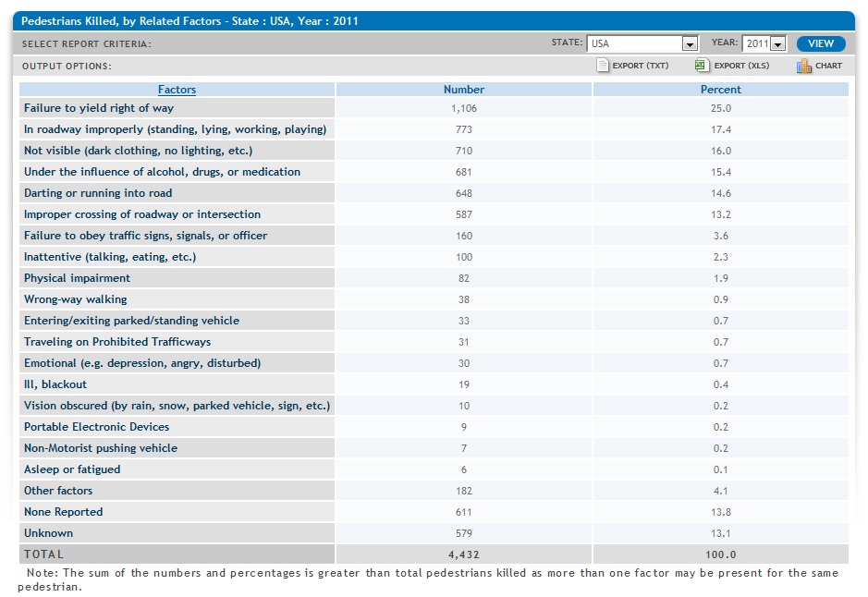
Task: Click the percent value 16.0
Action: tap(721, 151)
